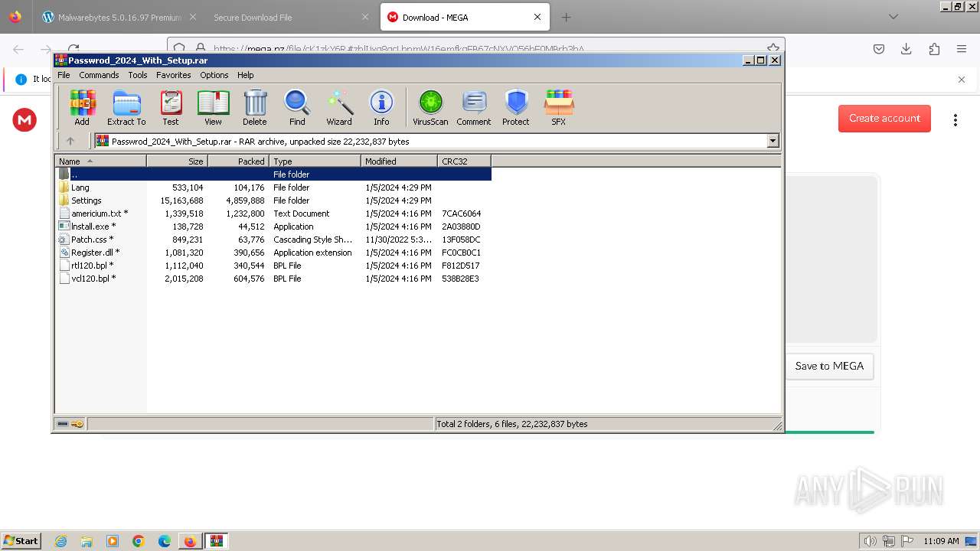Sort by the CRC32 column header

[x=464, y=161]
